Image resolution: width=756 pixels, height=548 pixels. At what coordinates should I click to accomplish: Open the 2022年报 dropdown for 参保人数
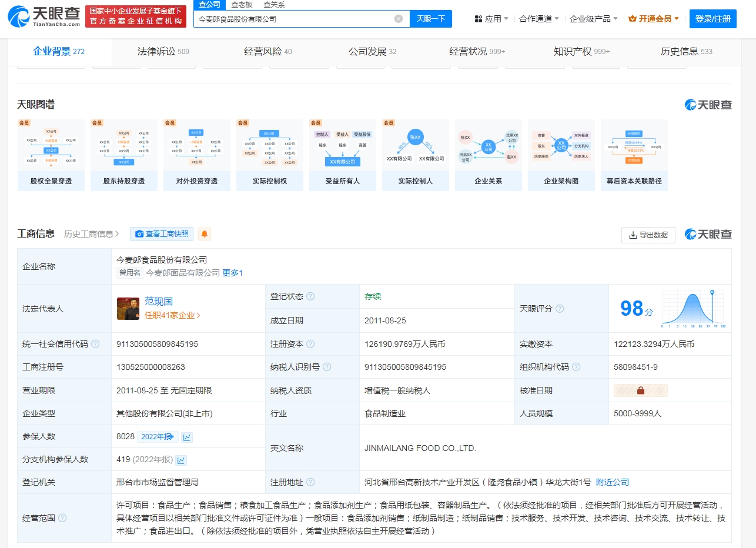click(x=158, y=436)
